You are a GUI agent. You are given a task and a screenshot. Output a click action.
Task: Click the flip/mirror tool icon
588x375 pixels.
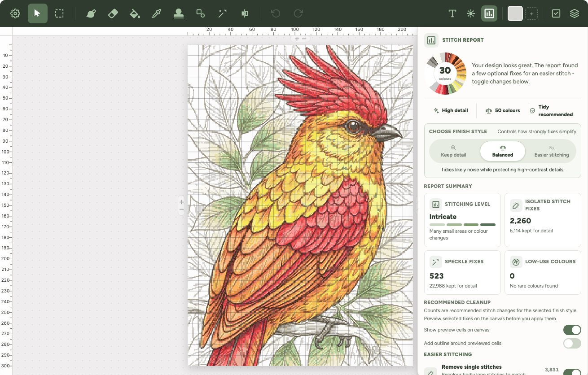245,13
